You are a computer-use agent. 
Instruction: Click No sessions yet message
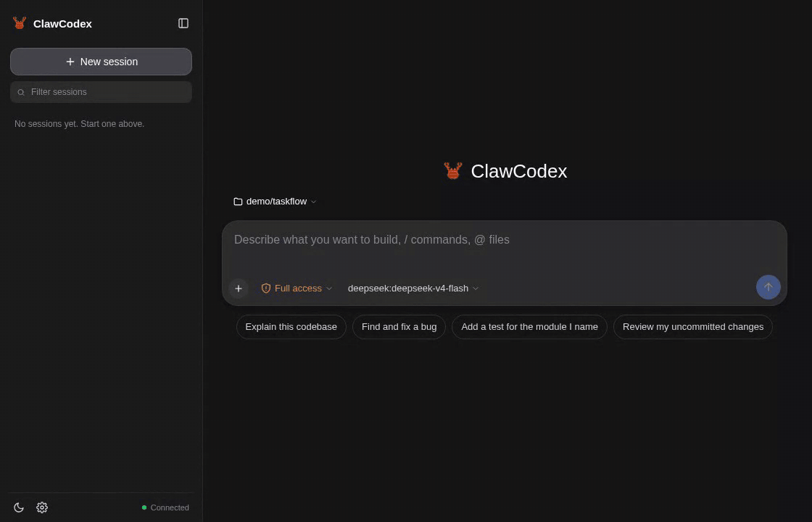pyautogui.click(x=79, y=124)
